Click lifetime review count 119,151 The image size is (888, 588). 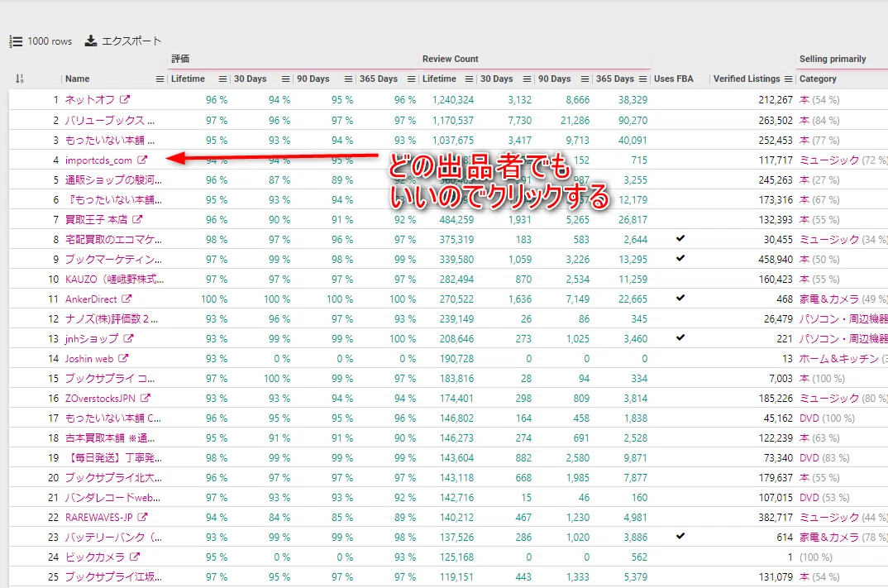click(456, 576)
